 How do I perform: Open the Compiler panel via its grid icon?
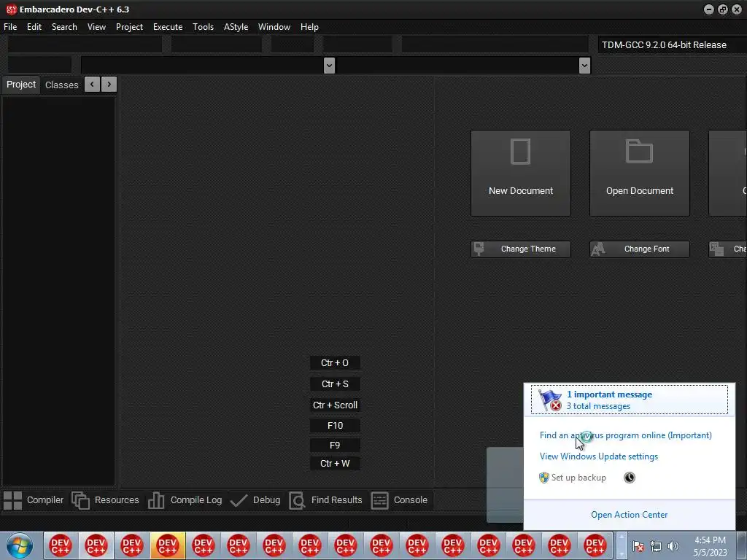(13, 500)
